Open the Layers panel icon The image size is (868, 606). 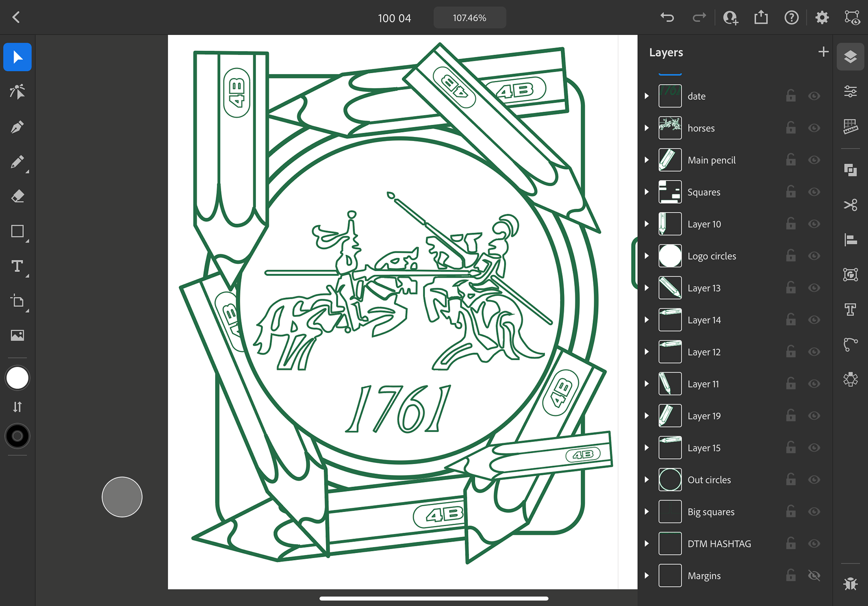tap(850, 57)
